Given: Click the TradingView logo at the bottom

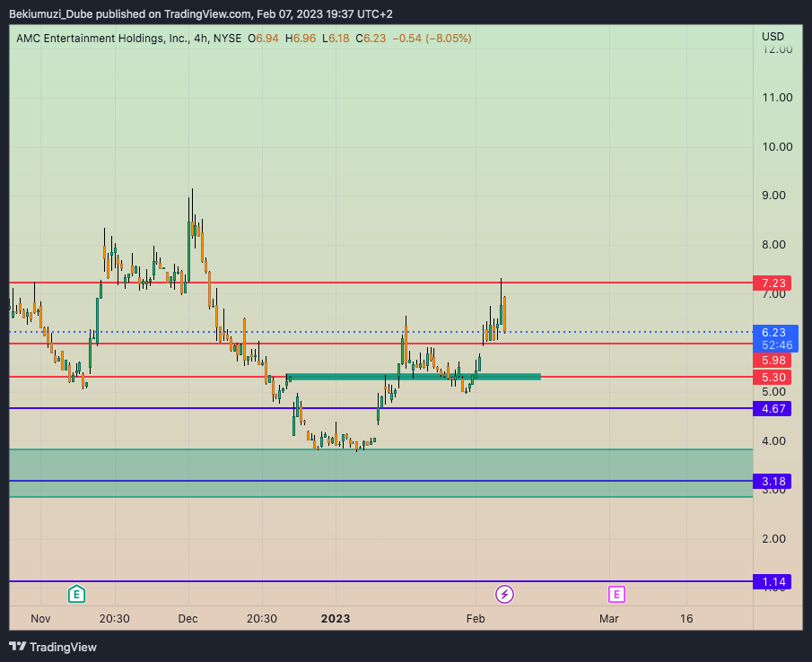Looking at the screenshot, I should [x=53, y=647].
